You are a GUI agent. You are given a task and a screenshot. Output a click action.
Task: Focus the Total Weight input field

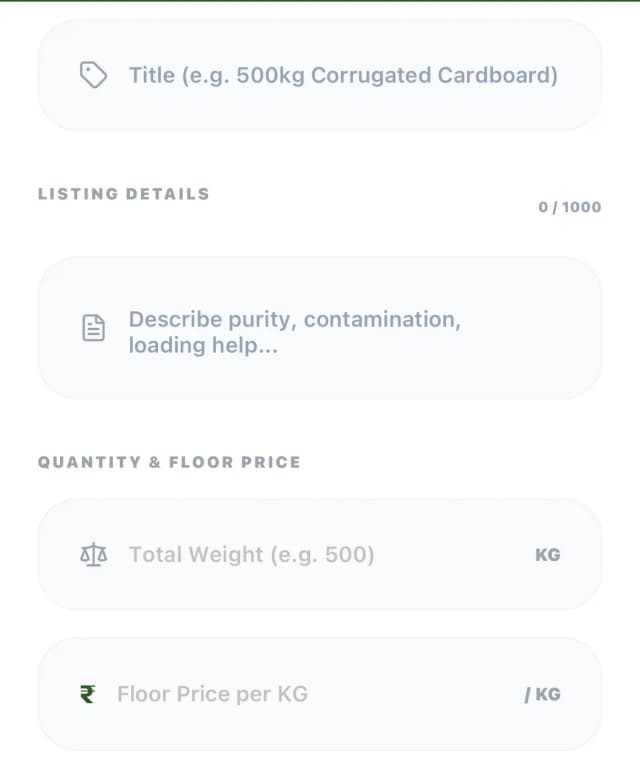(320, 554)
